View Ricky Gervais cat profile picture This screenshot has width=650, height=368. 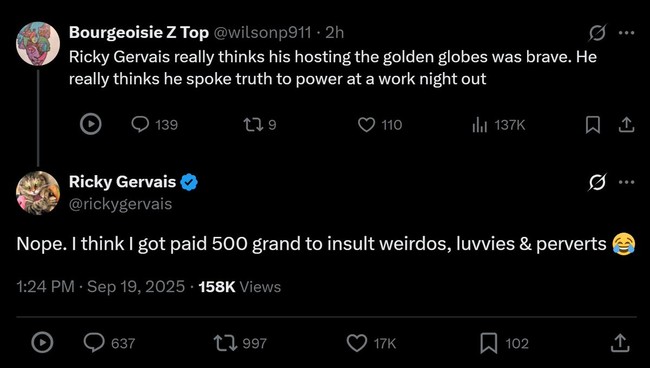pyautogui.click(x=38, y=193)
